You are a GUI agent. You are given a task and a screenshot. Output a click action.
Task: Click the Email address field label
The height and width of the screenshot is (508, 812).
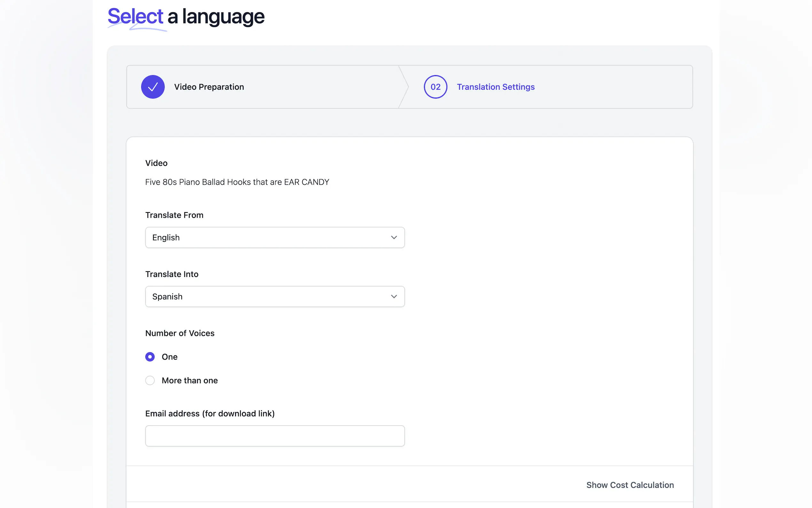210,414
